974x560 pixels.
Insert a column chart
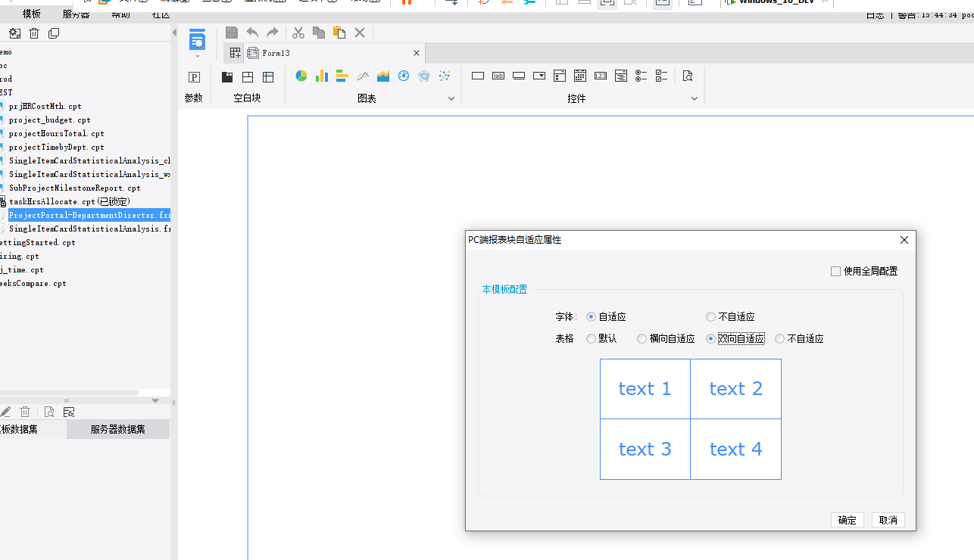[x=322, y=76]
